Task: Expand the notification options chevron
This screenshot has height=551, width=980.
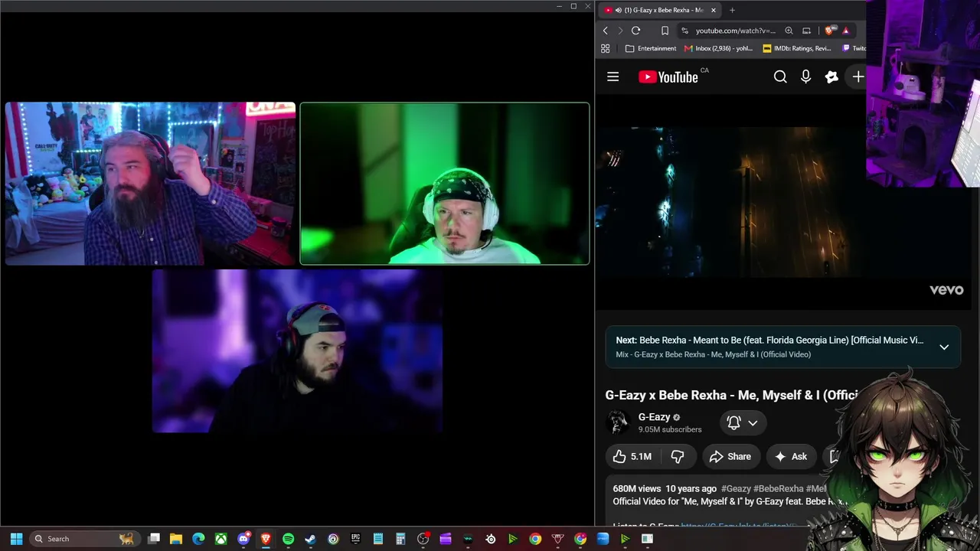Action: click(x=753, y=422)
